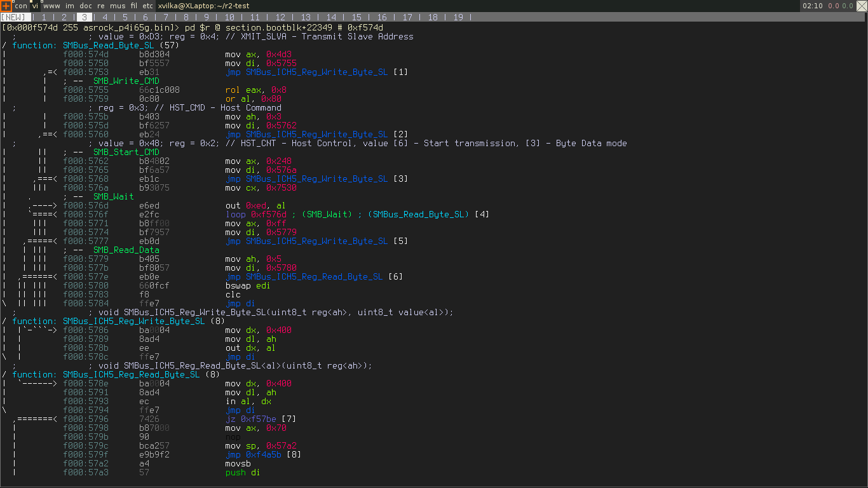The width and height of the screenshot is (868, 488).
Task: Click the 'rol eax, 0x8' instruction
Action: (x=255, y=90)
